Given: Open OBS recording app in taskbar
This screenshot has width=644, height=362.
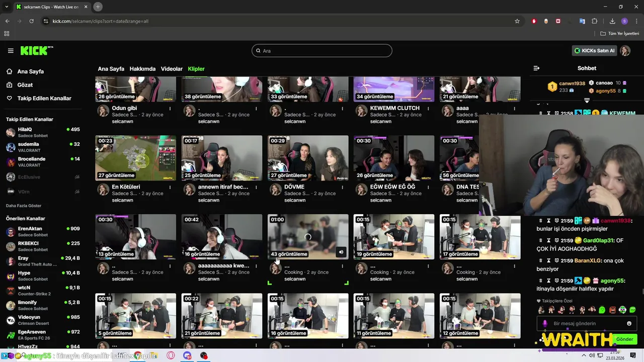Looking at the screenshot, I should [x=204, y=355].
